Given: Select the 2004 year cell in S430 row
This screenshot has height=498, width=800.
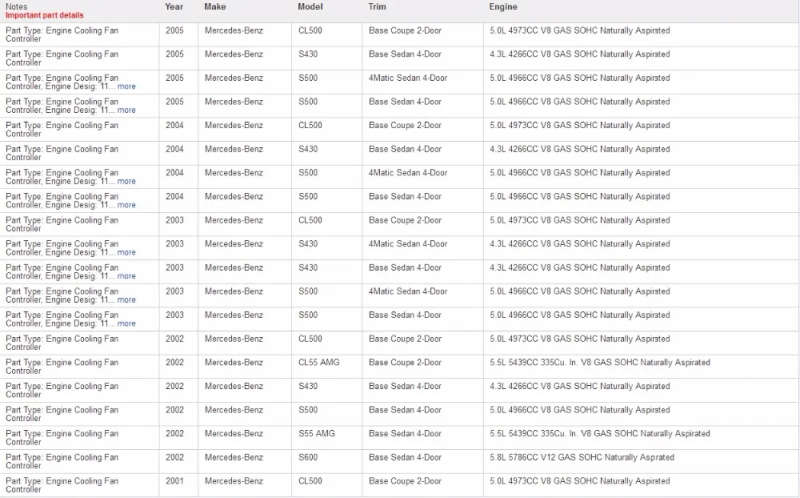Looking at the screenshot, I should (x=174, y=149).
